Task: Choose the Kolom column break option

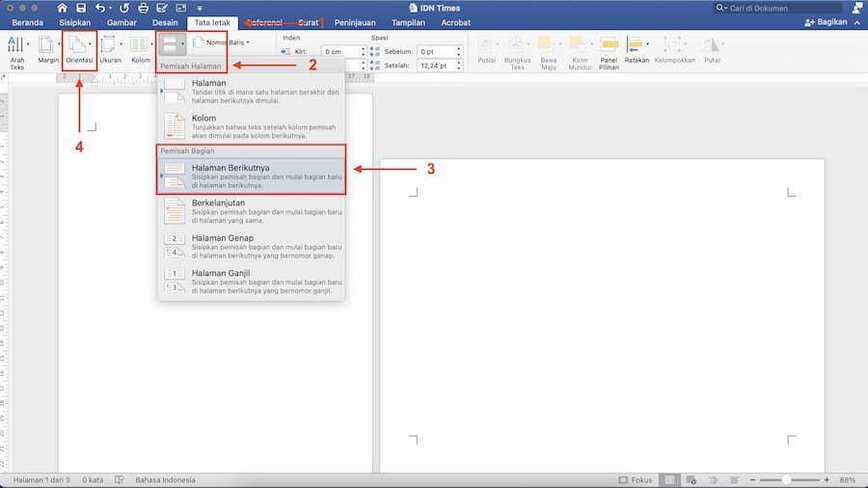Action: pyautogui.click(x=251, y=126)
